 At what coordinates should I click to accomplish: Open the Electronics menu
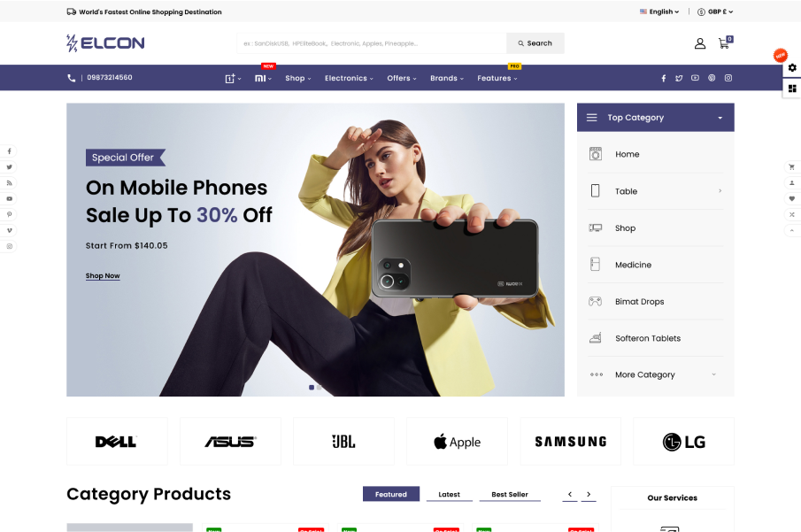coord(349,78)
